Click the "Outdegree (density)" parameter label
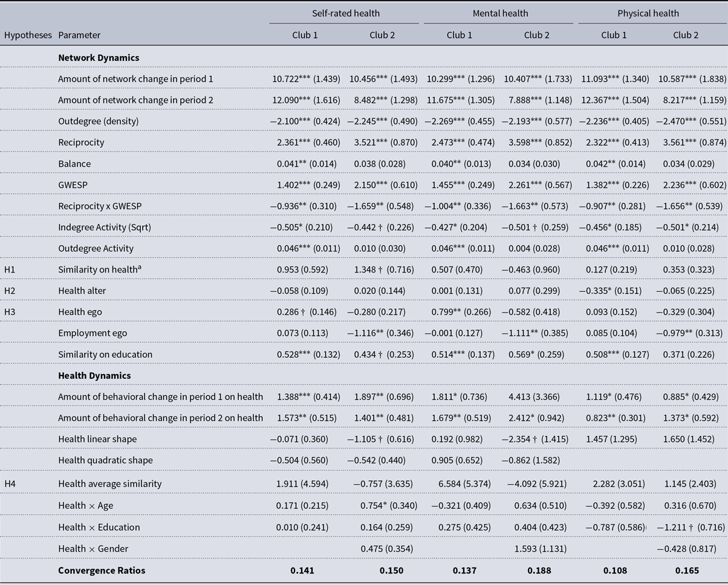Viewport: 728px width, 585px height. click(x=98, y=121)
